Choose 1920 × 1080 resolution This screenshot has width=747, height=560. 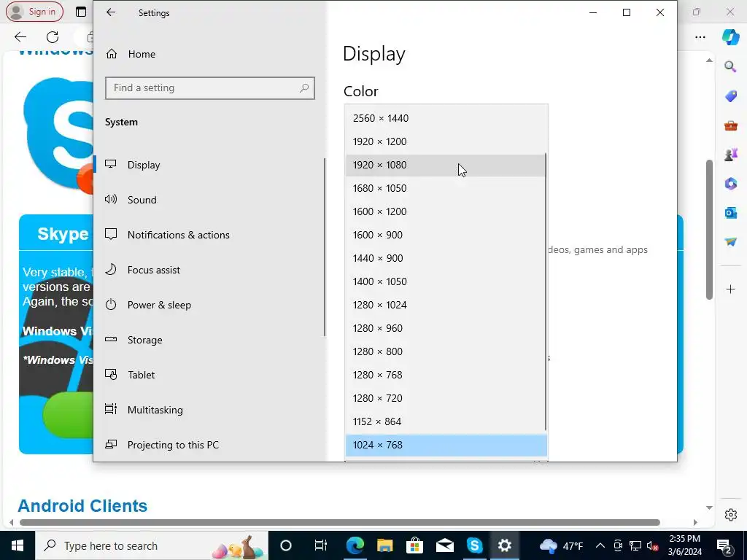446,165
